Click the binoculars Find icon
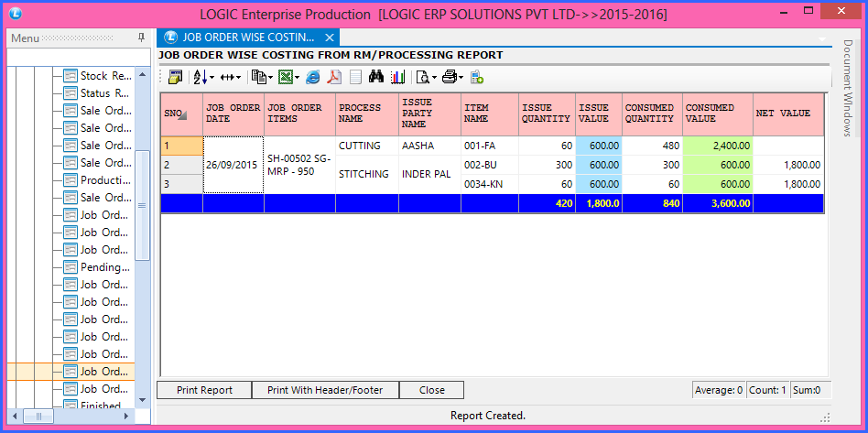868x433 pixels. [375, 77]
